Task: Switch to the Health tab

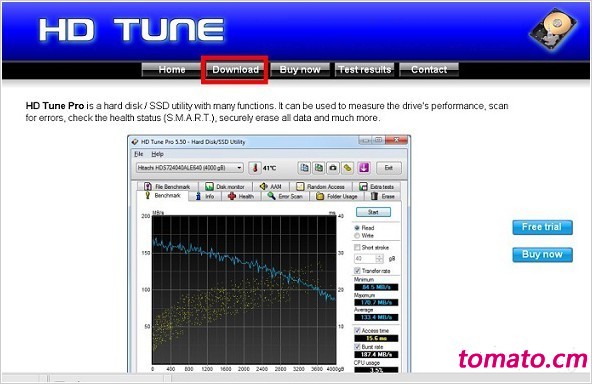Action: 241,196
